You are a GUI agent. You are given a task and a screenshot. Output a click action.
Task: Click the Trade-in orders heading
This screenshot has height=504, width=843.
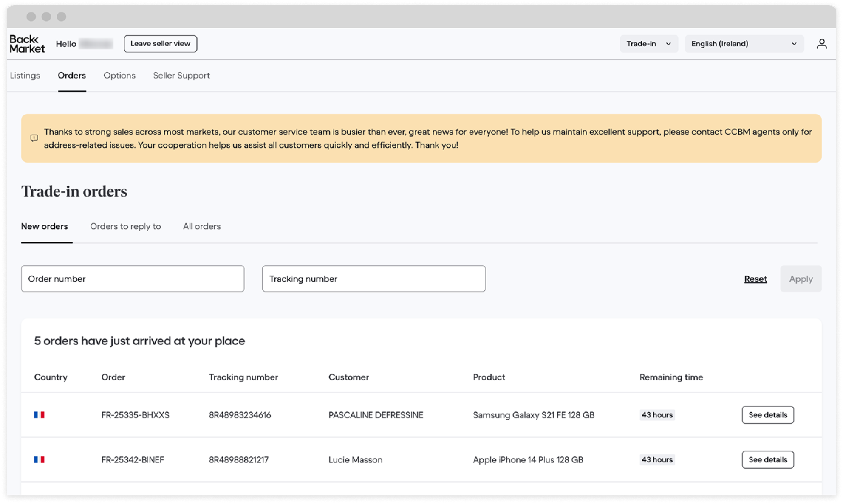[x=74, y=191]
